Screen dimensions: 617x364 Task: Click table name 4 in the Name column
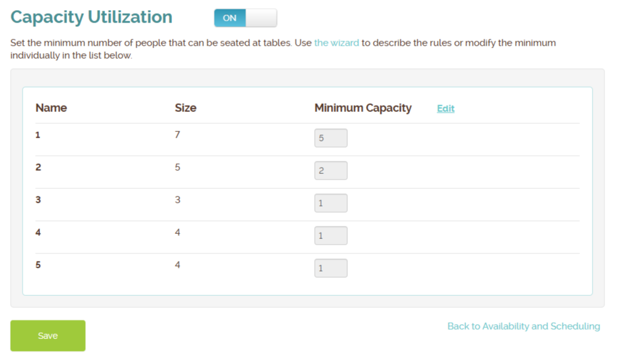38,233
